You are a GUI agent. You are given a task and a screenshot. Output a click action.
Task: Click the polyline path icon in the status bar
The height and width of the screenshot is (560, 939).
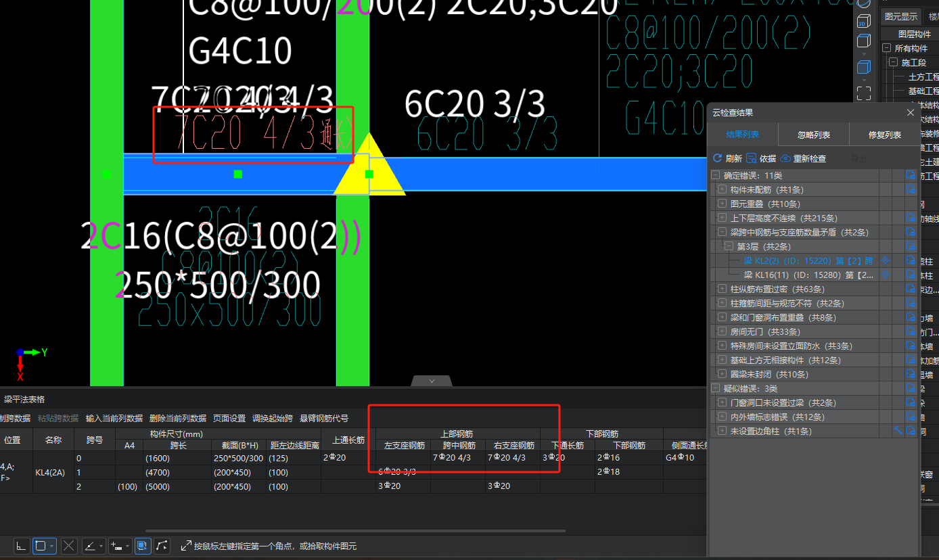point(162,545)
